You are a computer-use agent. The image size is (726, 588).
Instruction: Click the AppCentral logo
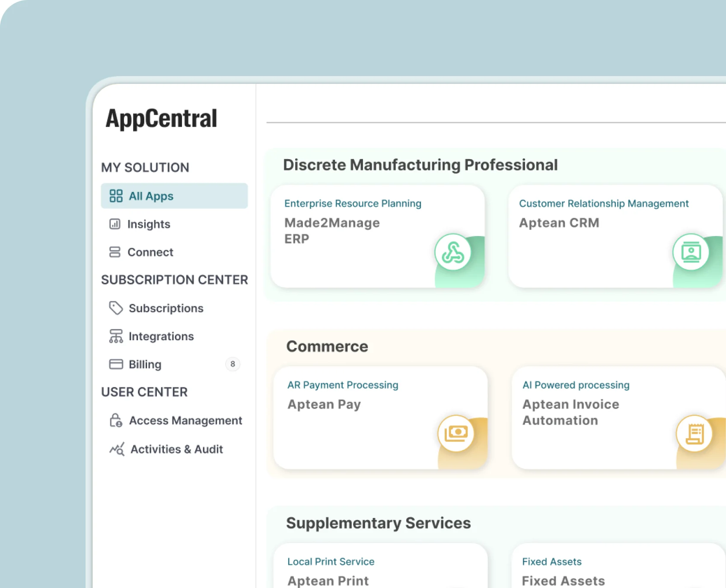[161, 118]
